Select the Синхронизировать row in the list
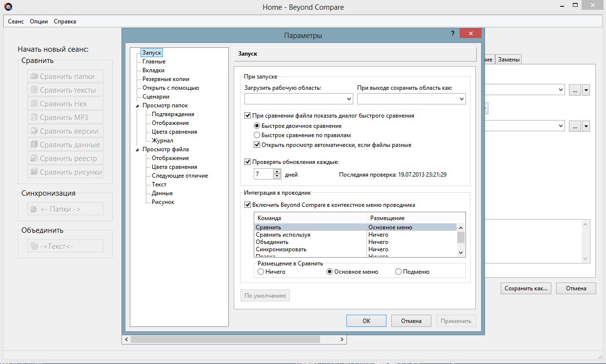606x364 pixels. [355, 249]
